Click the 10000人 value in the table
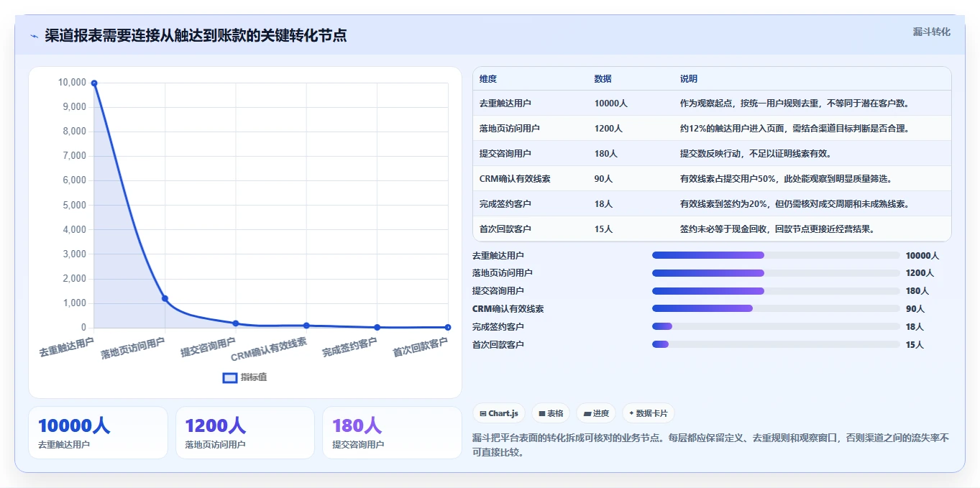This screenshot has height=488, width=980. point(611,103)
